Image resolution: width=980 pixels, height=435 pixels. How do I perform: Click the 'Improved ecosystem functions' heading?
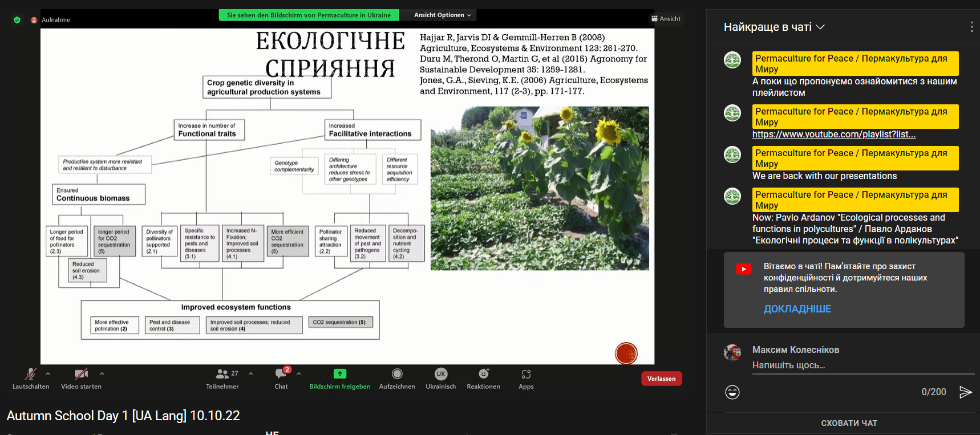[236, 307]
